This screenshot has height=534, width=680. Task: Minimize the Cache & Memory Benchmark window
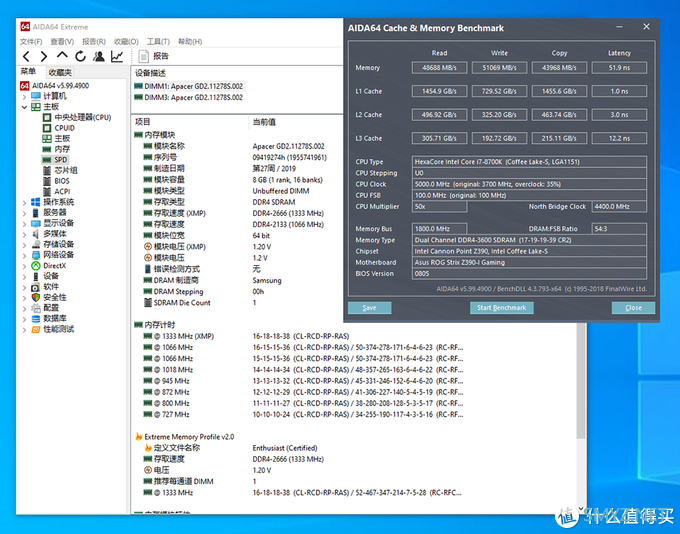point(619,27)
